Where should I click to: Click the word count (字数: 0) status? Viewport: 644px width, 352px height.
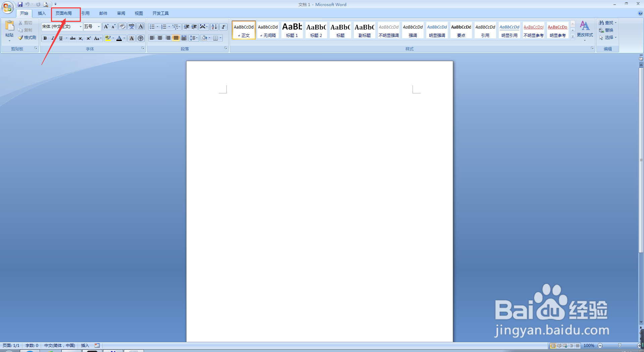pyautogui.click(x=32, y=345)
